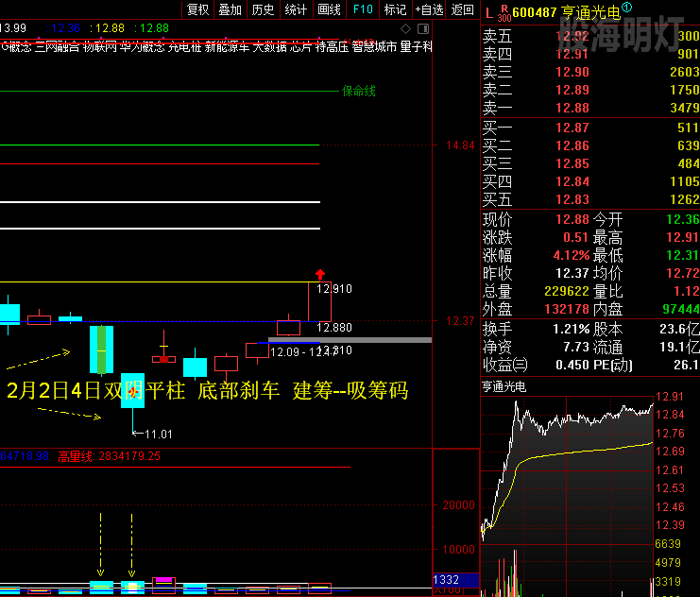Select the 卖一 ask row at 12.88
This screenshot has height=597, width=700.
click(x=590, y=108)
